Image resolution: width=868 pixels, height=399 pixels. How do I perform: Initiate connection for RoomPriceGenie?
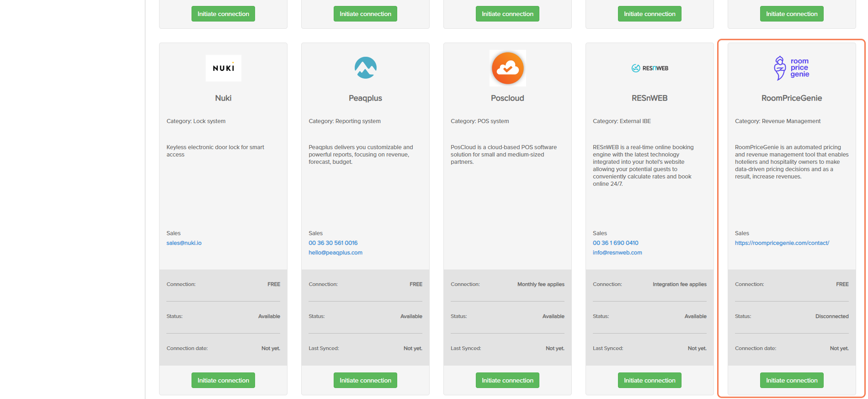click(x=792, y=380)
